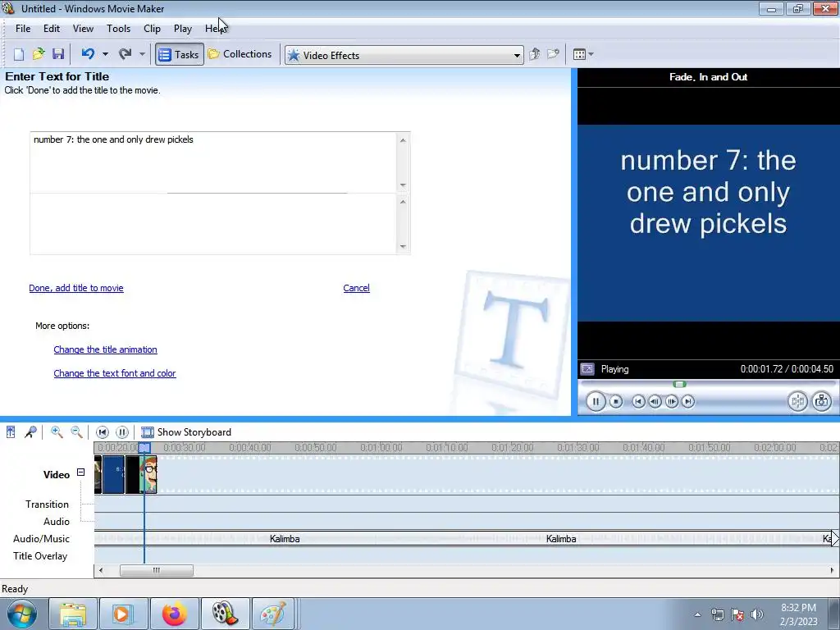
Task: Open the redo history dropdown arrow
Action: point(142,54)
